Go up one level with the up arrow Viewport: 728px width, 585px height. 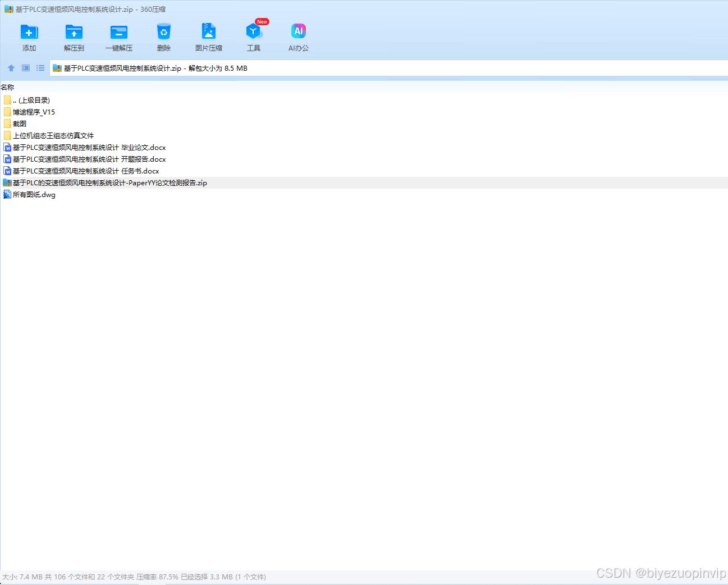11,68
